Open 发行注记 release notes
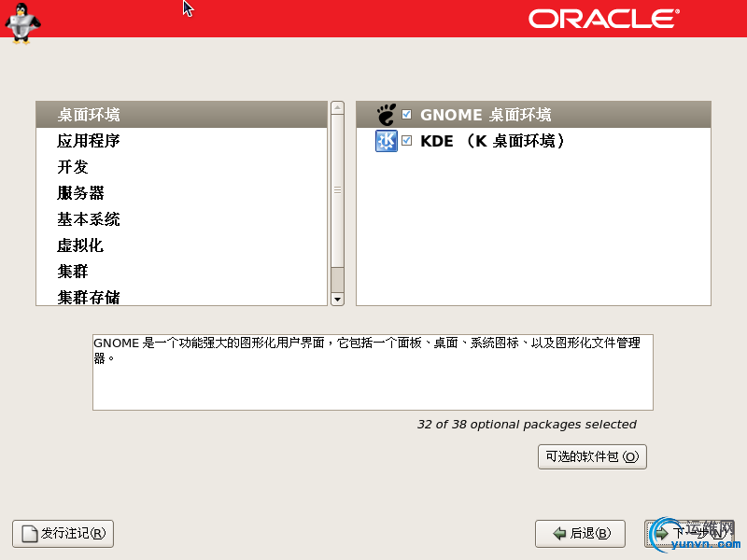This screenshot has height=560, width=747. coord(63,533)
